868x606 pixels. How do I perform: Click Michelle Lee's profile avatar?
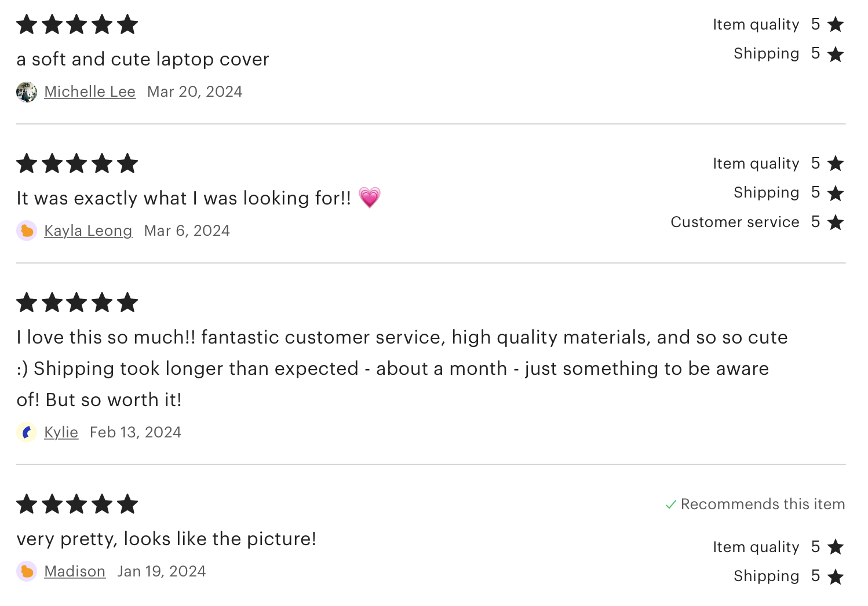[27, 92]
